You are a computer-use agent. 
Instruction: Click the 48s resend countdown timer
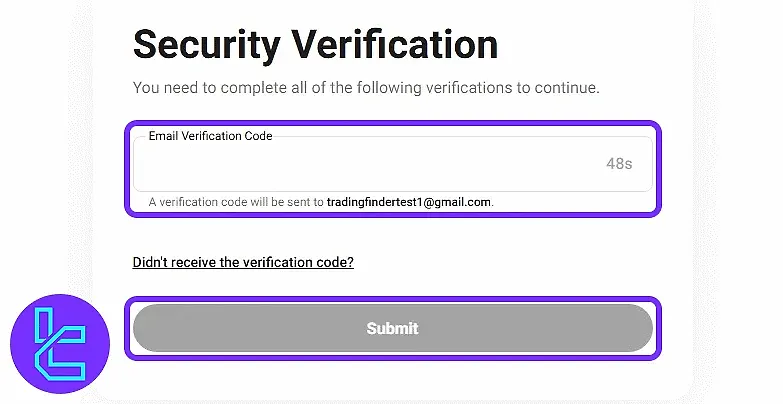coord(619,163)
